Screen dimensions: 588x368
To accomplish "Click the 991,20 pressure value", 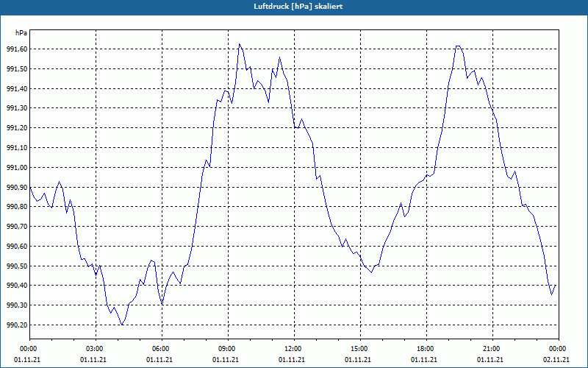I will point(17,128).
